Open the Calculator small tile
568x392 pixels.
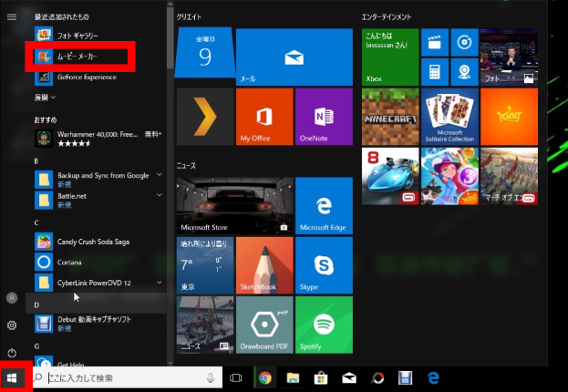tap(435, 72)
